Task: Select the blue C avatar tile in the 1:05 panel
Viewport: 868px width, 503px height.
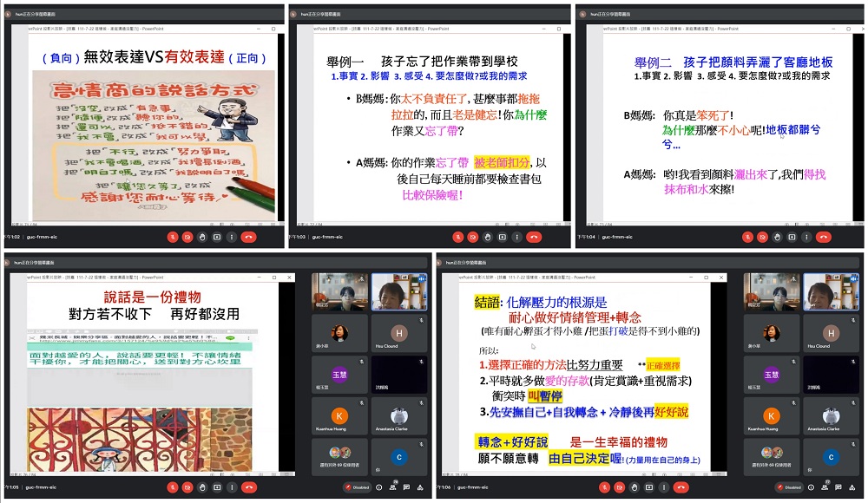Action: pyautogui.click(x=398, y=457)
